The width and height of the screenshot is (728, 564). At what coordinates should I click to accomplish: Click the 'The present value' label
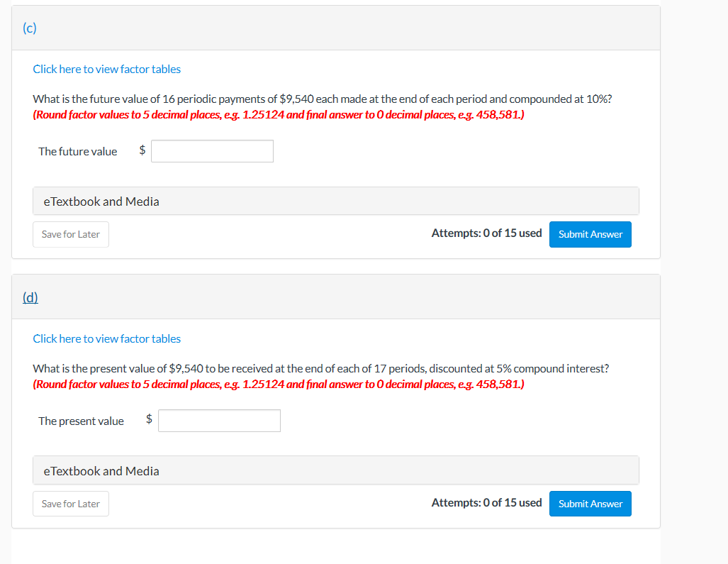82,421
